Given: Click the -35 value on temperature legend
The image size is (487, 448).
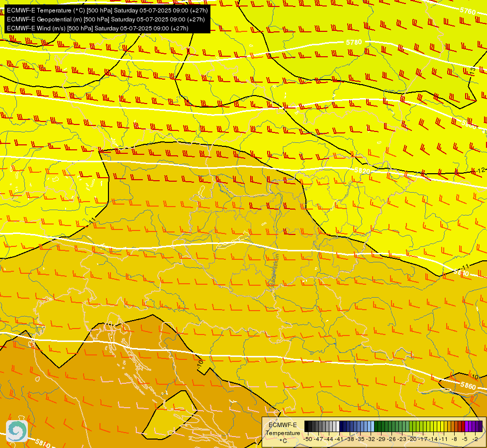Looking at the screenshot, I should (360, 439).
